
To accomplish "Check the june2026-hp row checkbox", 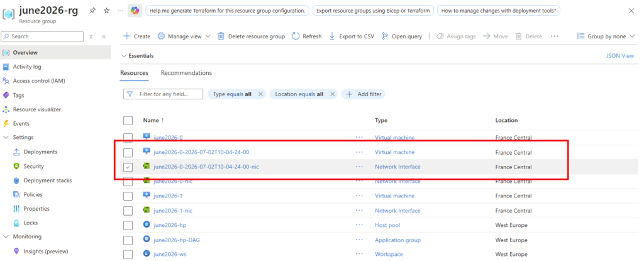I will (x=128, y=225).
